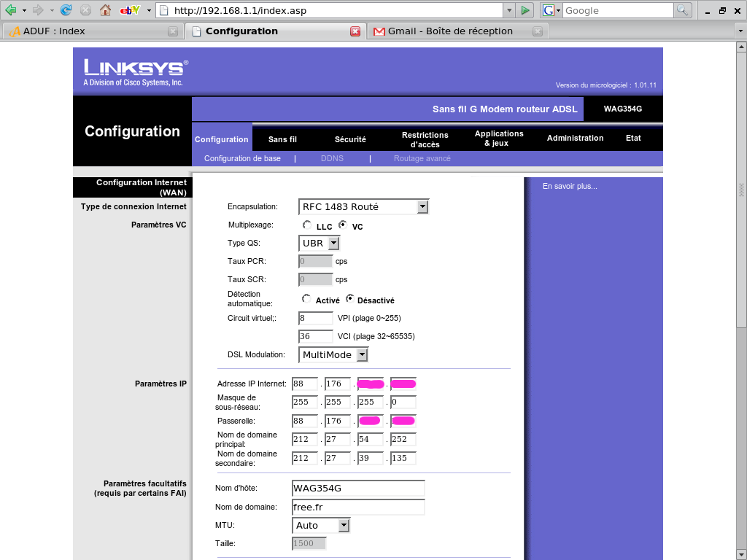Click the VPI field containing 8
747x560 pixels.
point(316,318)
